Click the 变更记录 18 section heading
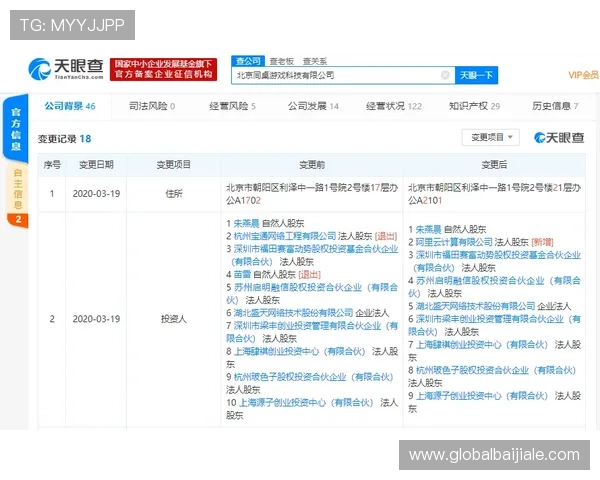Viewport: 600px width, 480px height. pos(64,139)
